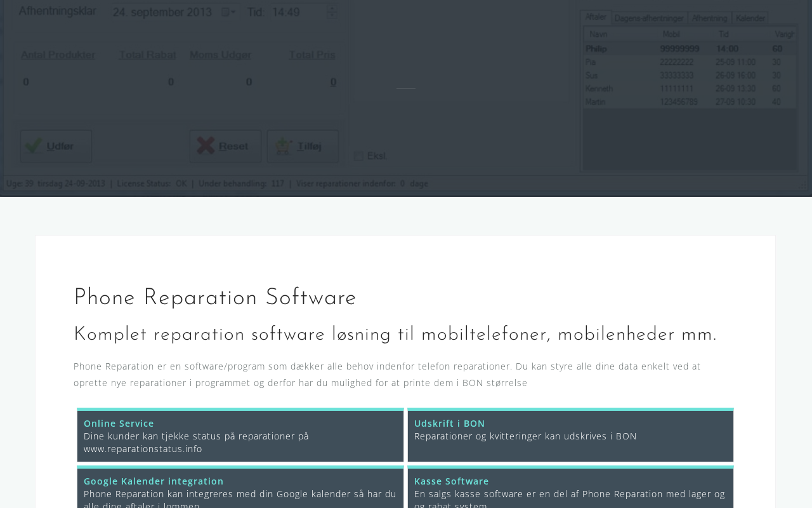Click the Antal Produkter label
This screenshot has height=508, width=812.
tap(58, 55)
